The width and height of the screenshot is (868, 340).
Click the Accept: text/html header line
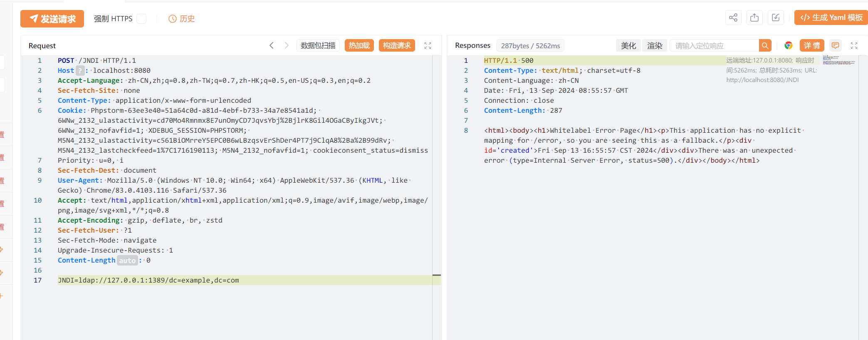click(x=243, y=200)
